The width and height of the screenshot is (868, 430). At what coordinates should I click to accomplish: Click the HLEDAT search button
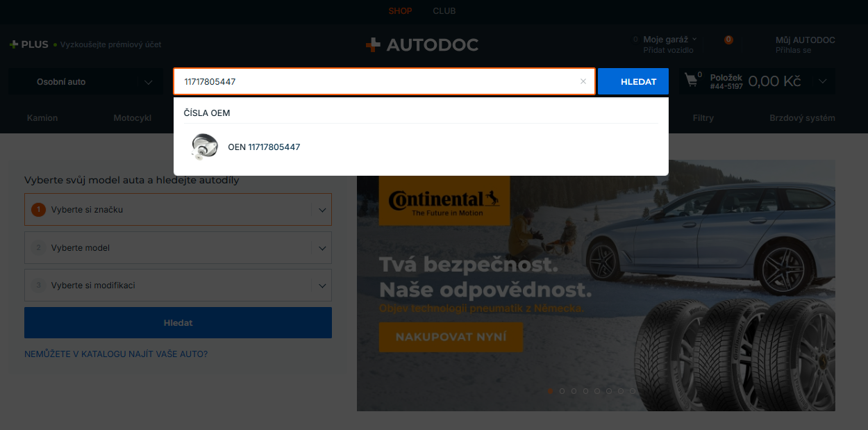633,81
